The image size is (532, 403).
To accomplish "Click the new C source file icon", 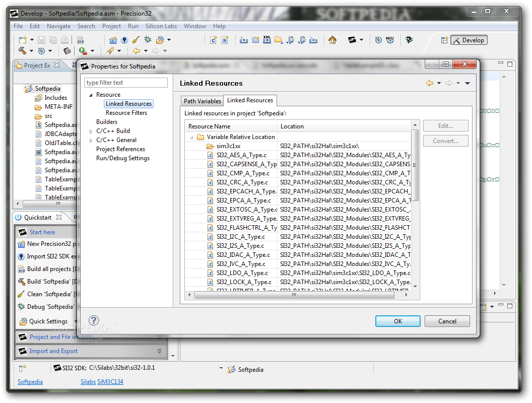I will pos(214,40).
